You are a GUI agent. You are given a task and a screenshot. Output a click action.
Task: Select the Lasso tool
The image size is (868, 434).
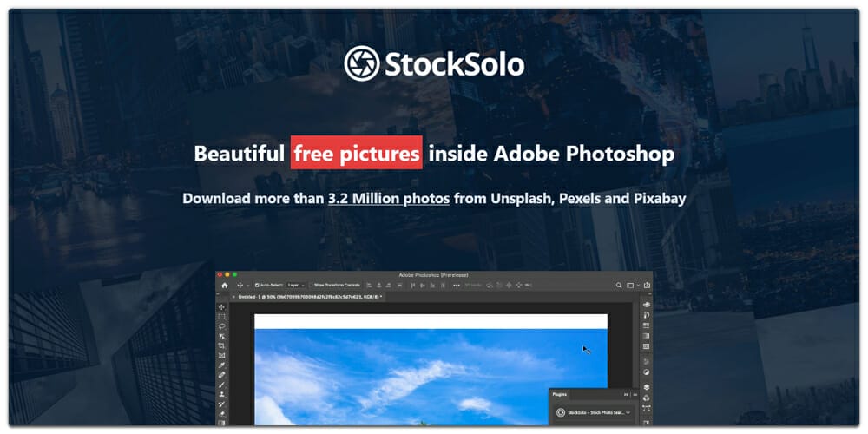coord(221,326)
